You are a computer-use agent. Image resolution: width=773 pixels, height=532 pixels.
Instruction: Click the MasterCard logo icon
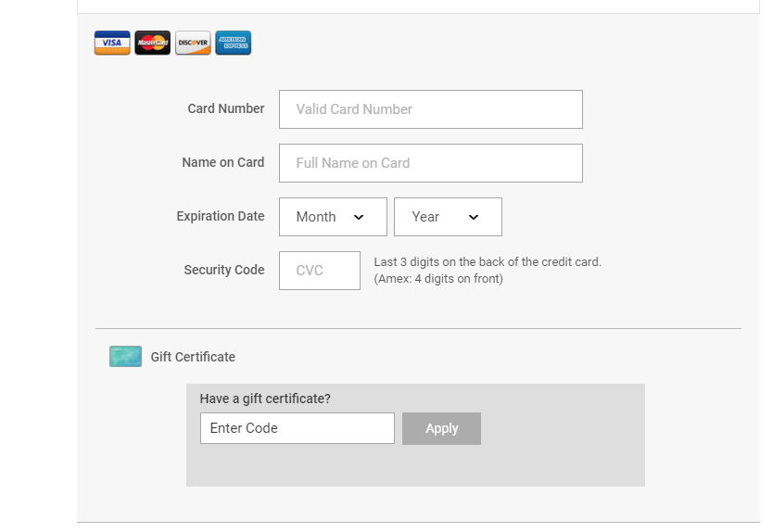[x=153, y=43]
